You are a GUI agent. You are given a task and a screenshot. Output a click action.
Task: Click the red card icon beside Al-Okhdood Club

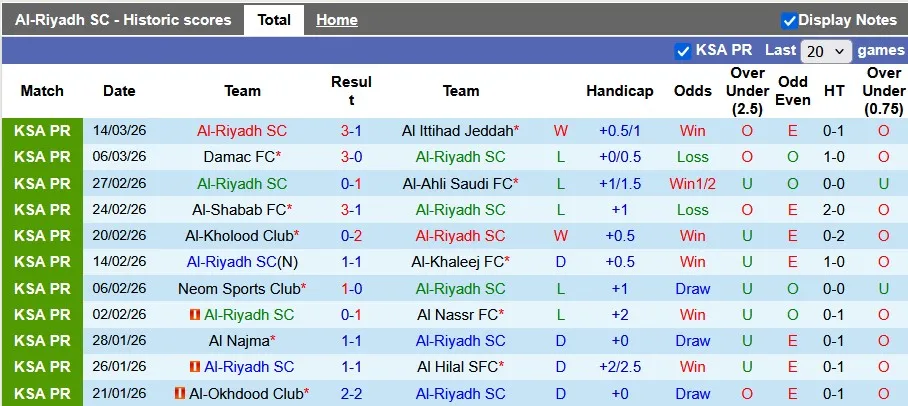click(180, 394)
